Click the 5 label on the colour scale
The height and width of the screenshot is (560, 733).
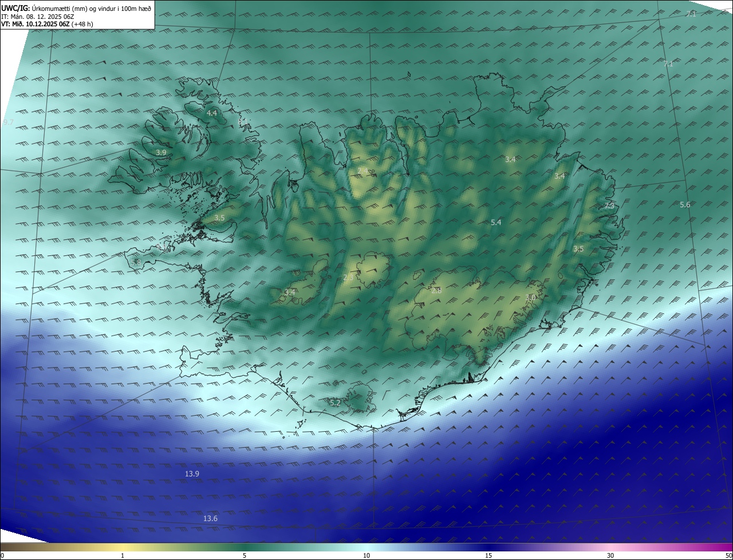[245, 555]
